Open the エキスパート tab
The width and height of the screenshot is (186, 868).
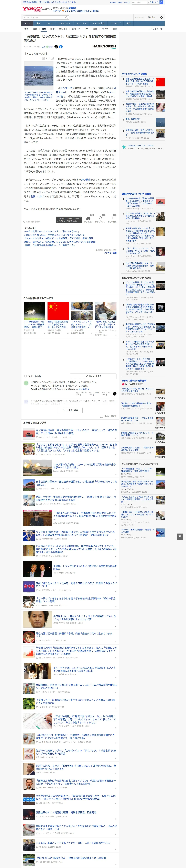click(64, 24)
